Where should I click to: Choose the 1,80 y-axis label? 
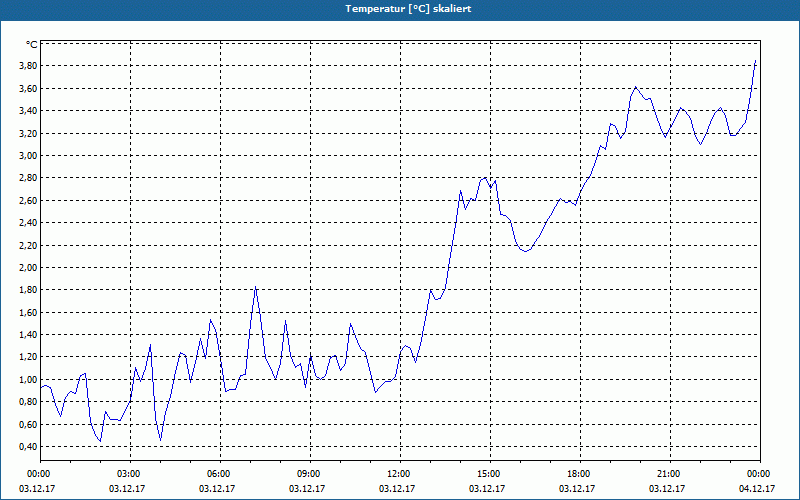pyautogui.click(x=28, y=290)
